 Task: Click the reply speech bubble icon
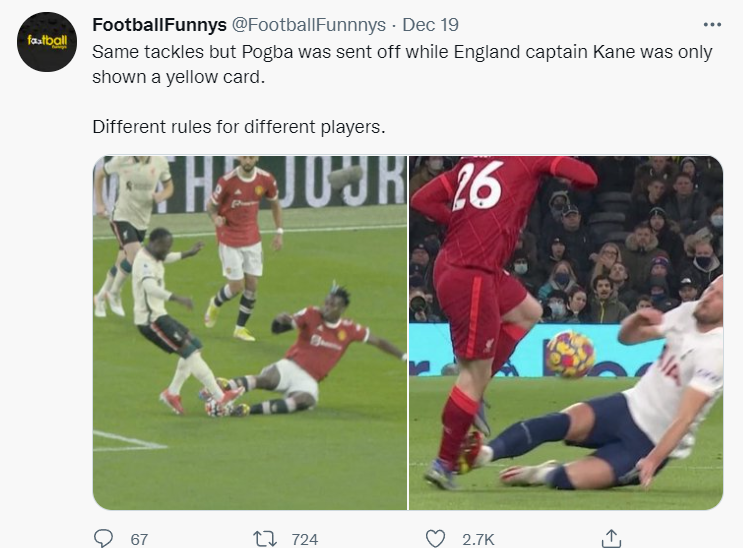(104, 538)
